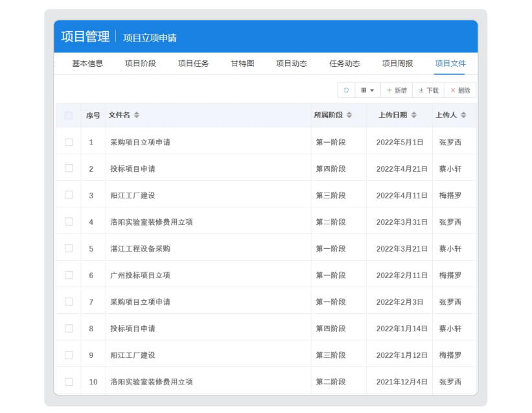Viewport: 532px width, 413px height.
Task: Click the date 2022年5月1日
Action: pos(400,142)
